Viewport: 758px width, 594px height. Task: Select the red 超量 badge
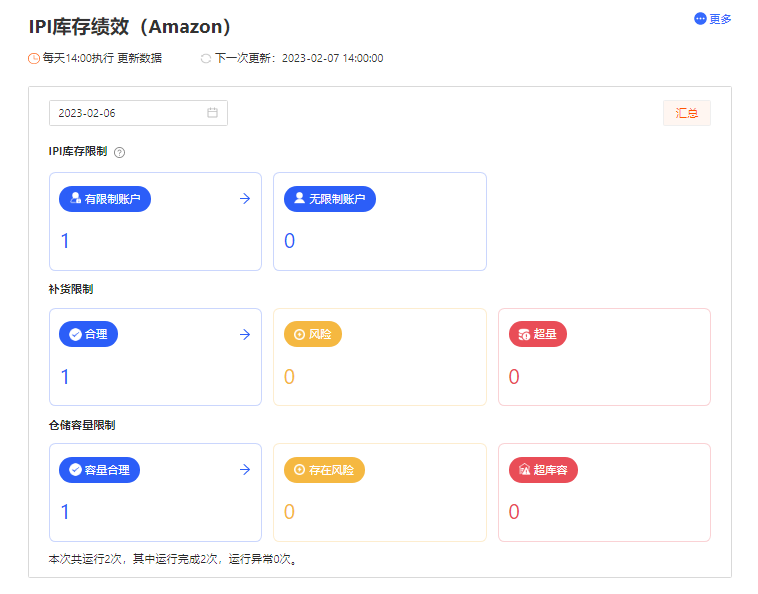point(538,334)
